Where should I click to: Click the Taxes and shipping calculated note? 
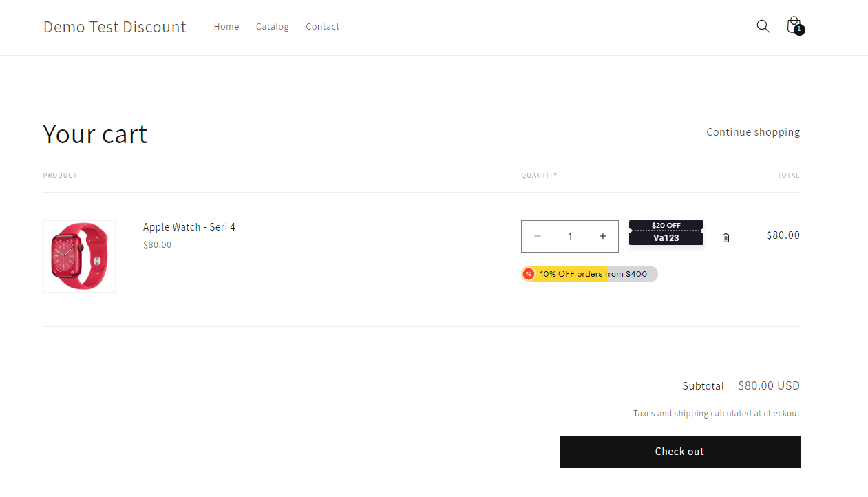[x=717, y=414]
